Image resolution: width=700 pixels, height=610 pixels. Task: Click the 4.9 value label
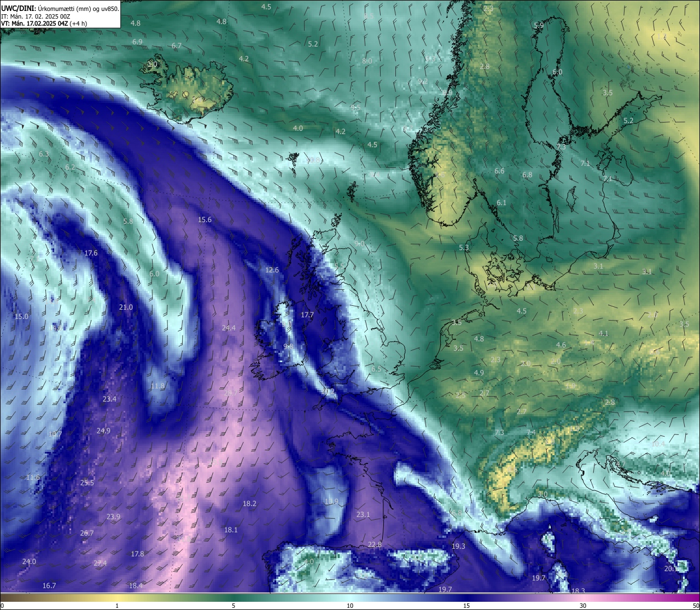pos(479,373)
